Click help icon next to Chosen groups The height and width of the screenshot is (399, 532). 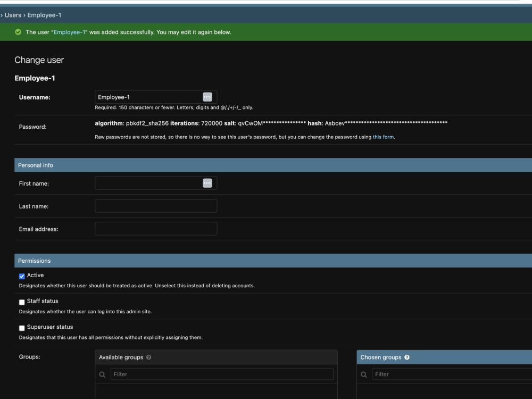407,358
